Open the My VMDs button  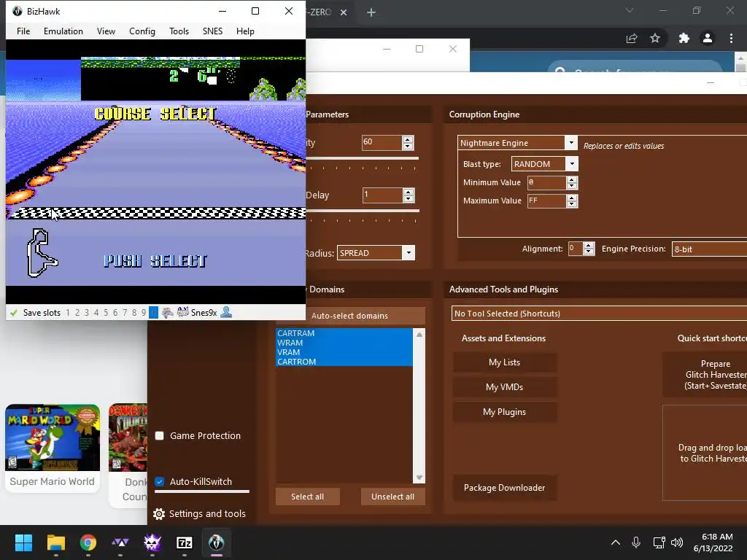pos(505,387)
